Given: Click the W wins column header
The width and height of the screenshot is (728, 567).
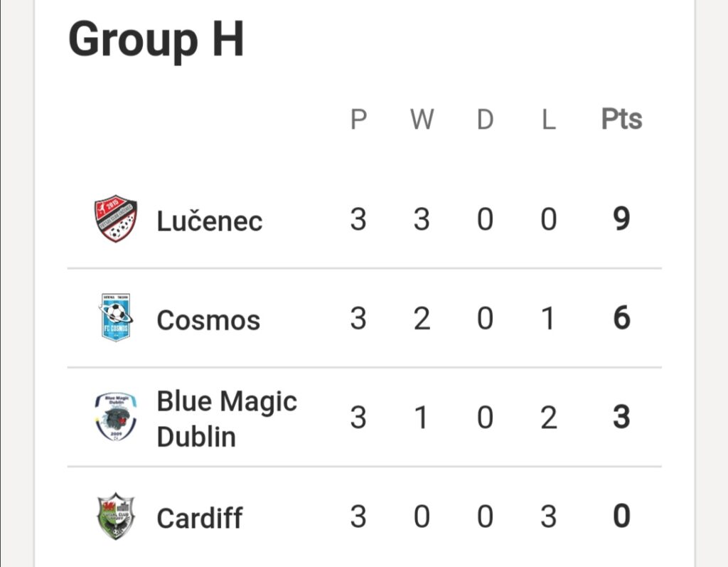Looking at the screenshot, I should tap(422, 120).
